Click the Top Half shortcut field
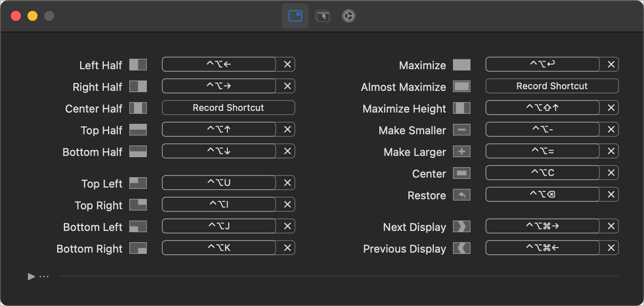The image size is (644, 306). [x=219, y=129]
